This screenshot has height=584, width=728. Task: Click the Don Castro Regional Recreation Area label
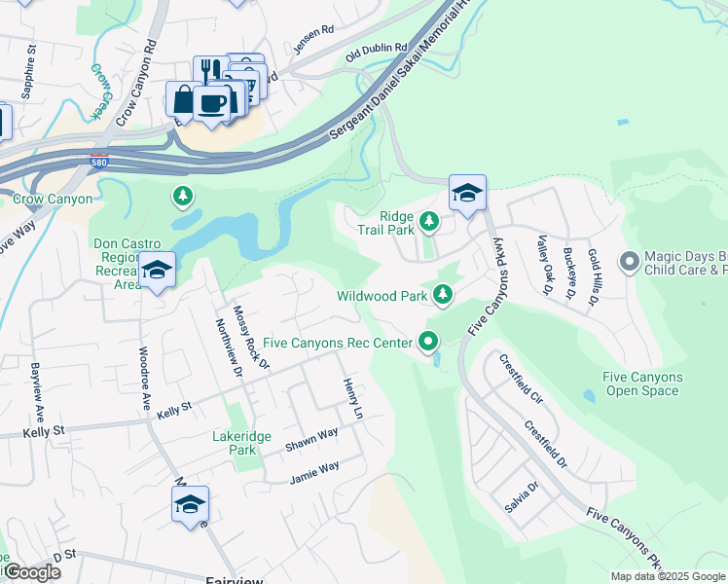127,264
